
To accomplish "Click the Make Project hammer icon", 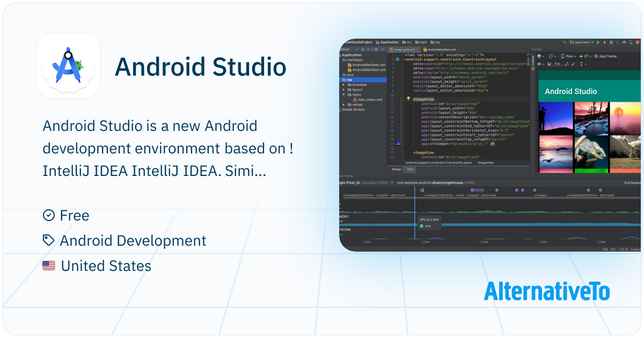I will [565, 42].
